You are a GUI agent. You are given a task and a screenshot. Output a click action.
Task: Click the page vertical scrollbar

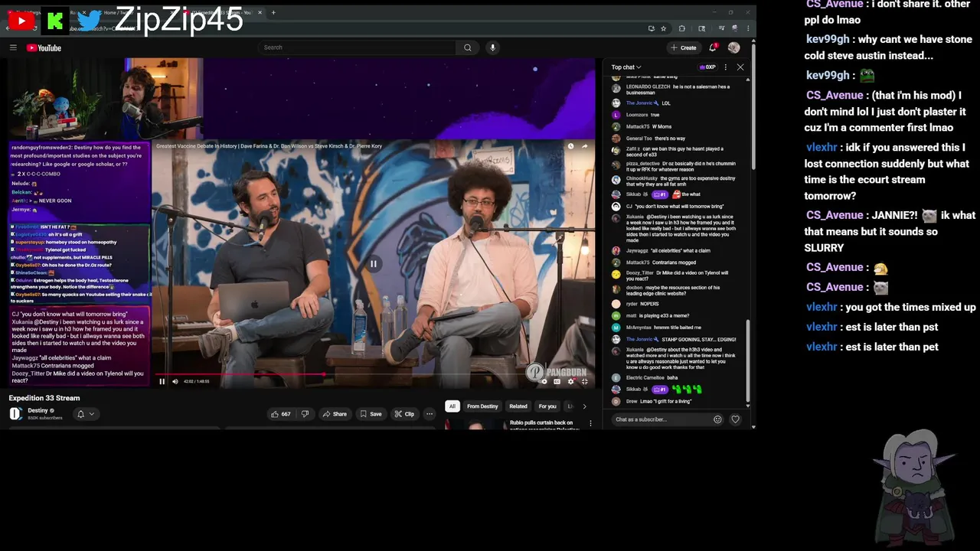pyautogui.click(x=753, y=107)
